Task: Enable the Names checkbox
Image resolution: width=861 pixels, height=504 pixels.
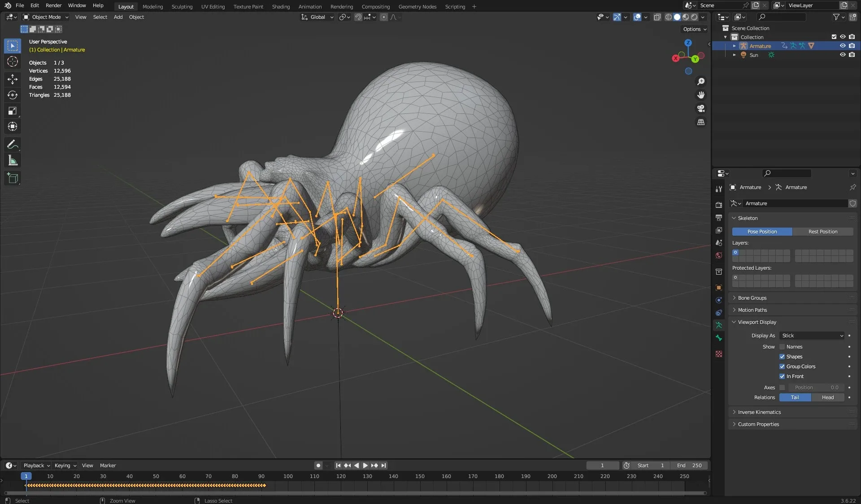Action: tap(782, 347)
